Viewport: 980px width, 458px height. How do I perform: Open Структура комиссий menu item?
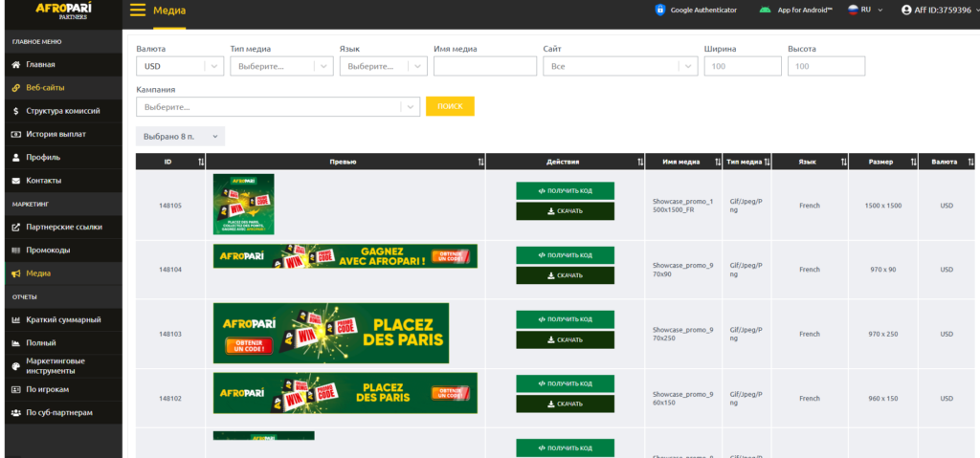tap(63, 111)
